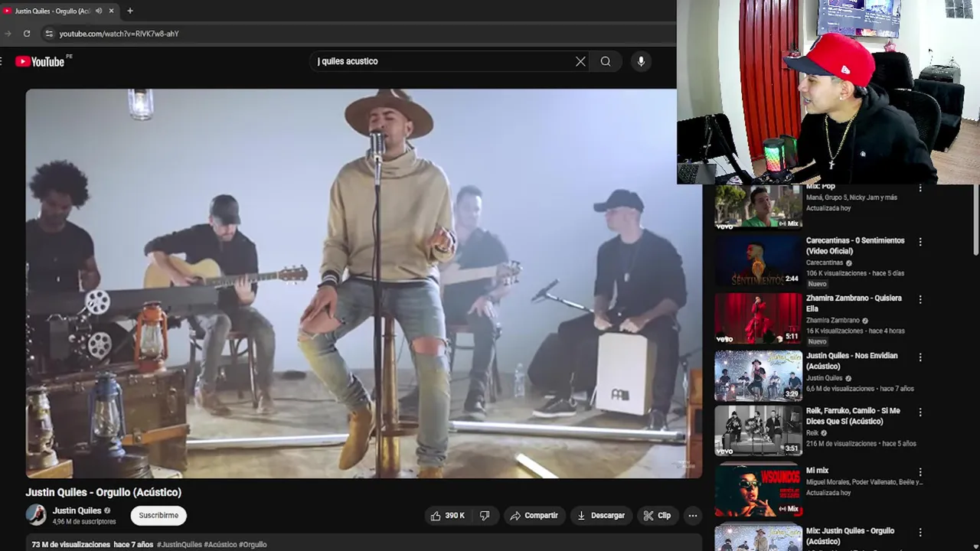Open options menu for Reik Si Me Dices Que Sí
The image size is (980, 551).
[920, 412]
